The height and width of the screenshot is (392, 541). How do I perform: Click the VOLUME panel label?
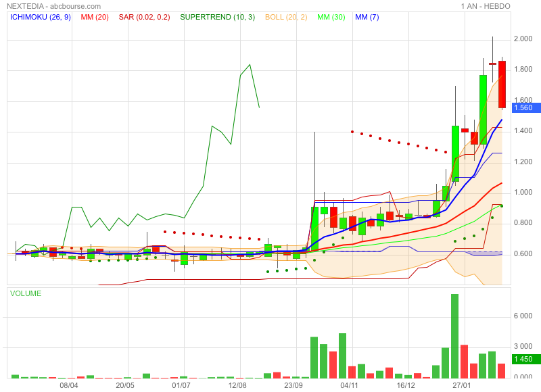click(x=26, y=293)
